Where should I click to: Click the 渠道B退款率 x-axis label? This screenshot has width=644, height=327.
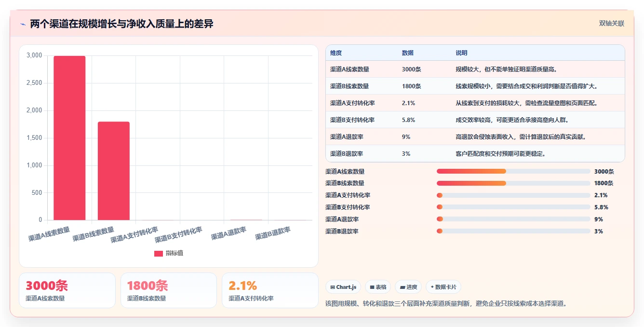click(273, 233)
